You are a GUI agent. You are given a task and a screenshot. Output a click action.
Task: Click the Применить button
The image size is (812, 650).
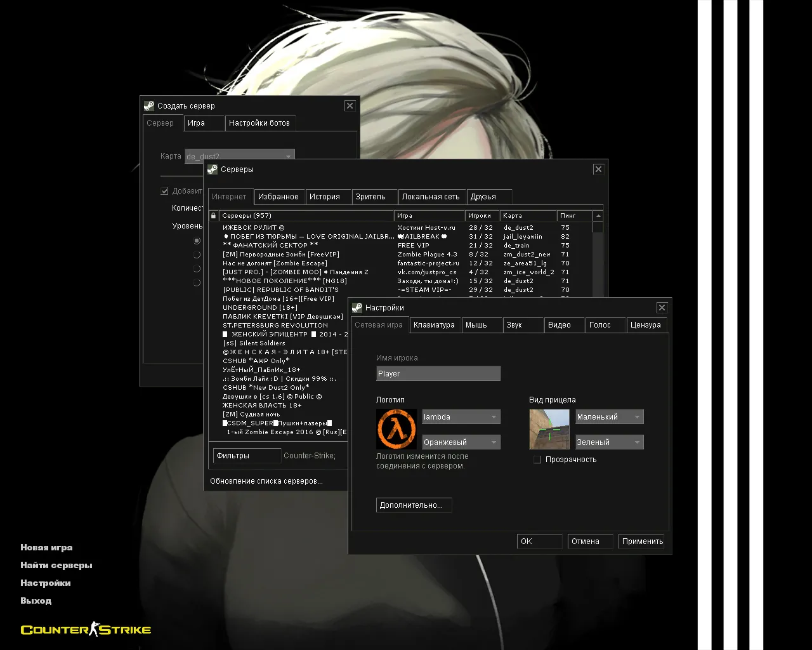tap(642, 541)
